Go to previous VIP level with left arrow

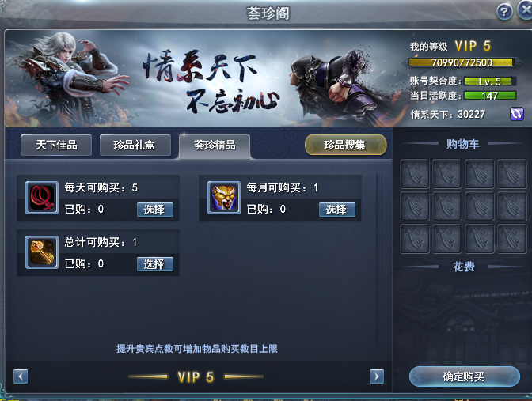tap(21, 376)
